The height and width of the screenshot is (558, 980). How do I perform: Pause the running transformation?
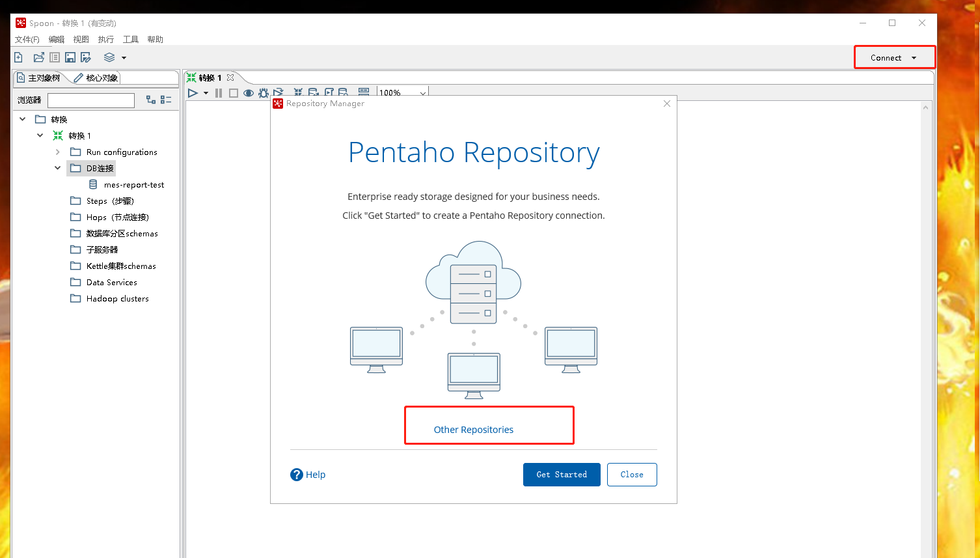point(219,93)
